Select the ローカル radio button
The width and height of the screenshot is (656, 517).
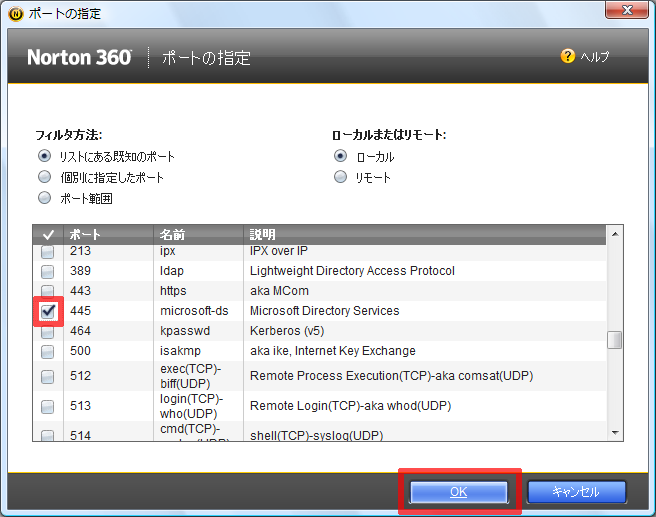pos(341,157)
